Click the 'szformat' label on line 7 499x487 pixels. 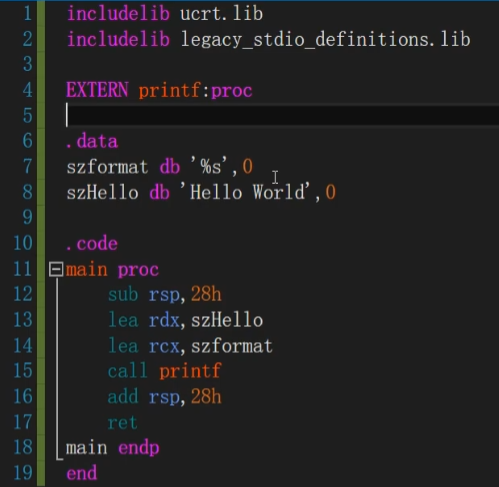107,167
